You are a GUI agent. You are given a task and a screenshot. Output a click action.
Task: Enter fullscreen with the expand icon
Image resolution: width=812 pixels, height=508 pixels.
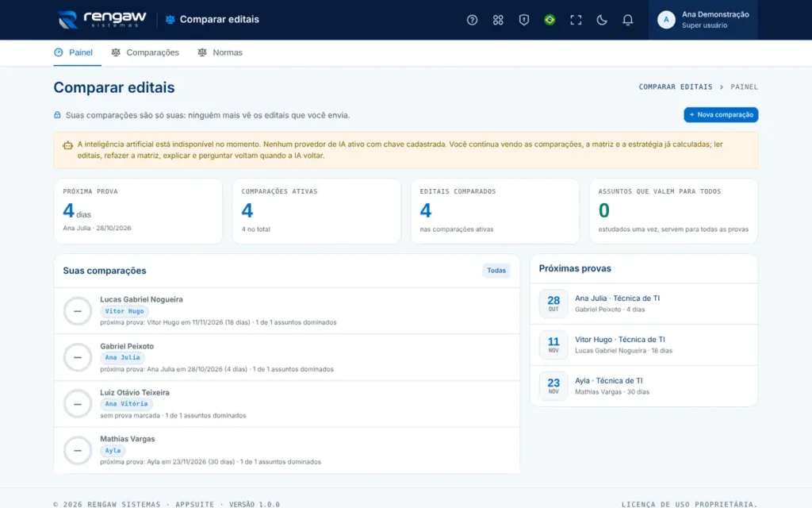tap(576, 20)
